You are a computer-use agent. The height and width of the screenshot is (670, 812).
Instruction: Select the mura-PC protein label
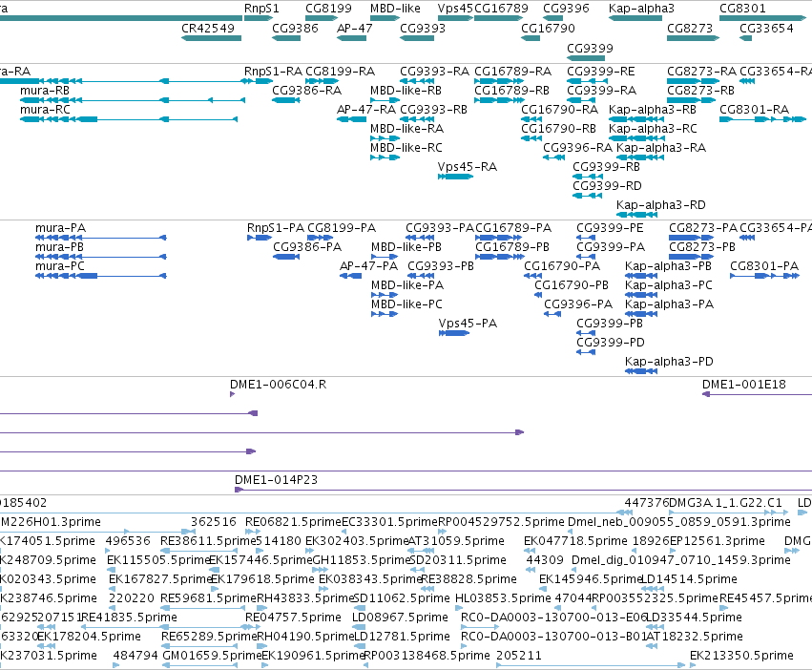[x=59, y=266]
